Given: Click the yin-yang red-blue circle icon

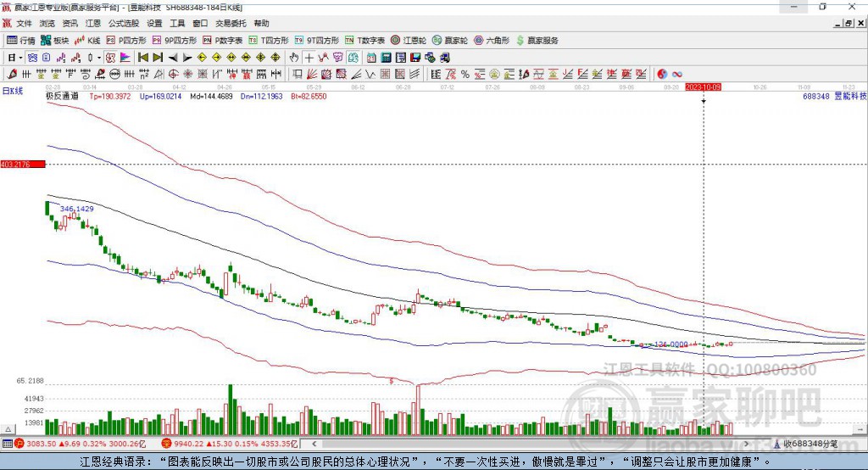Looking at the screenshot, I should 662,74.
